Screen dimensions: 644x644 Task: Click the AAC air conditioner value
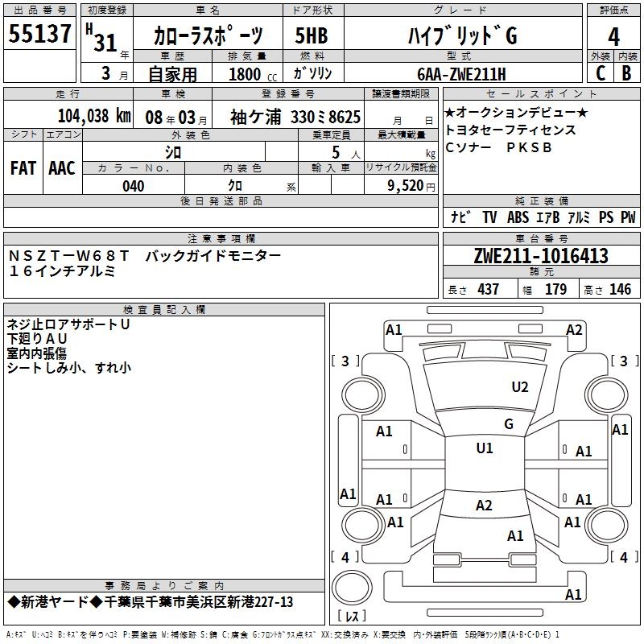click(x=62, y=168)
